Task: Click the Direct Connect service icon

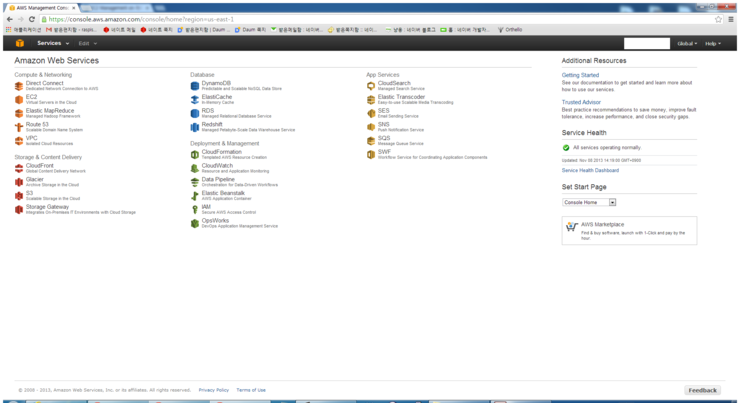Action: pos(19,86)
